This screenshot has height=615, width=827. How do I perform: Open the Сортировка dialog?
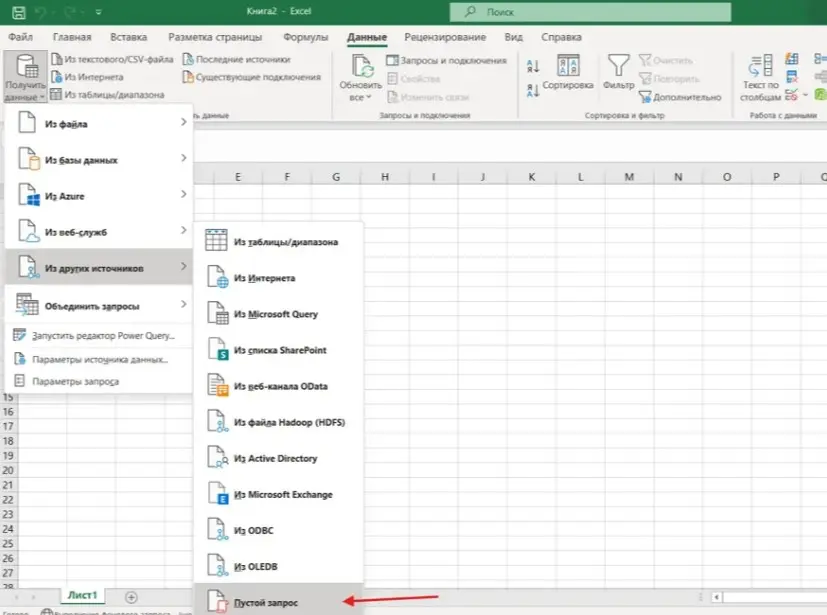tap(568, 73)
